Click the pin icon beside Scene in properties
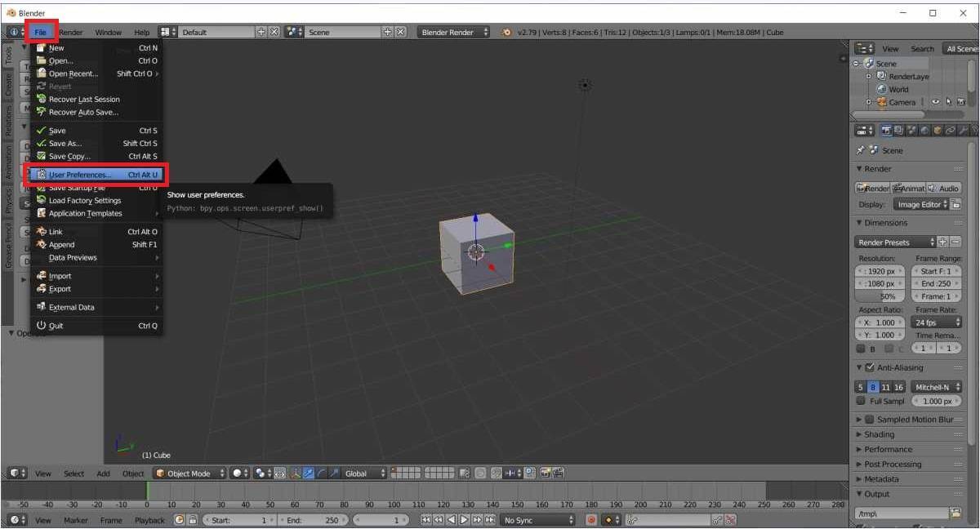The image size is (980, 529). [860, 151]
